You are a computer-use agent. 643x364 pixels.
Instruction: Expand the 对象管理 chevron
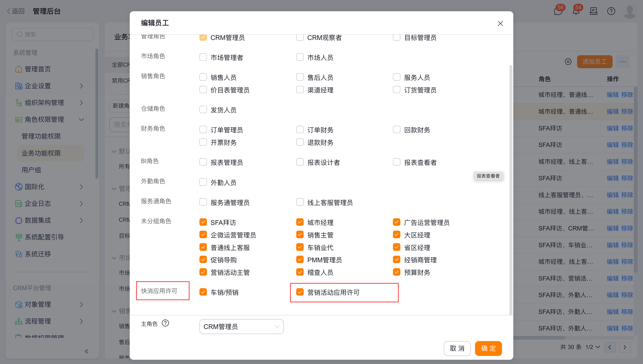pos(81,305)
